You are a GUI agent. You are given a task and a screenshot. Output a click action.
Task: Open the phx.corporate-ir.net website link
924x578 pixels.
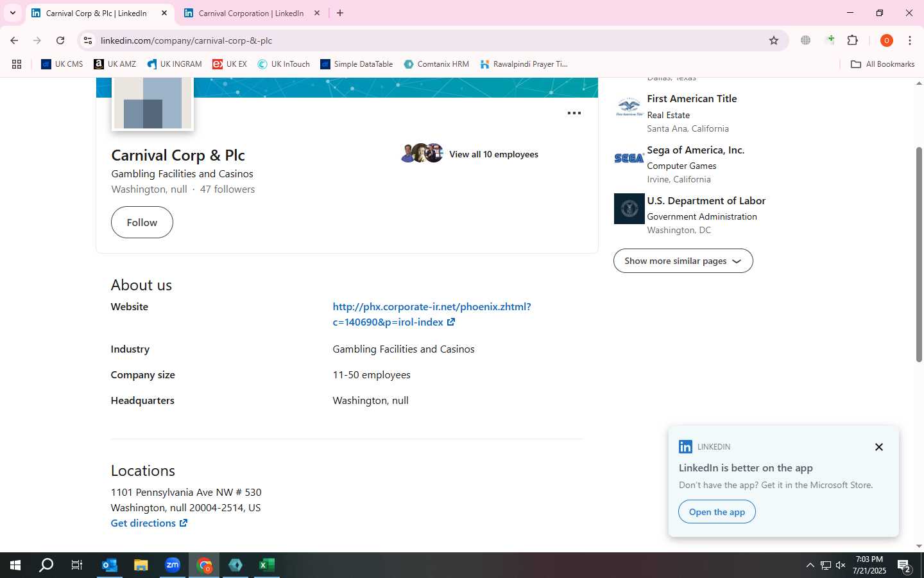[x=432, y=314]
